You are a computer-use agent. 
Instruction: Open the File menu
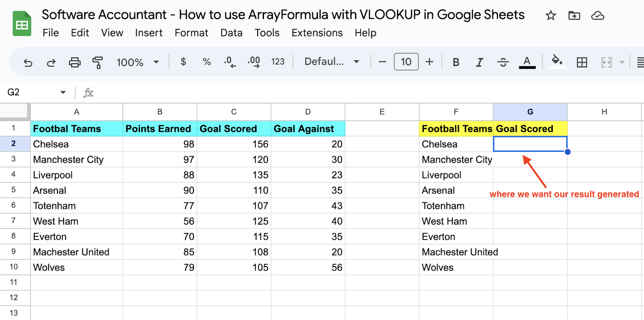pos(51,33)
